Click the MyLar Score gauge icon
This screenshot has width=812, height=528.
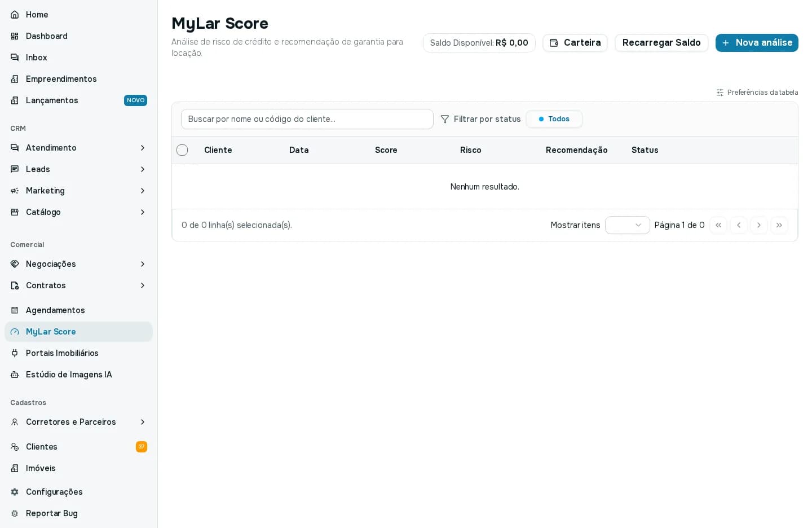coord(15,332)
